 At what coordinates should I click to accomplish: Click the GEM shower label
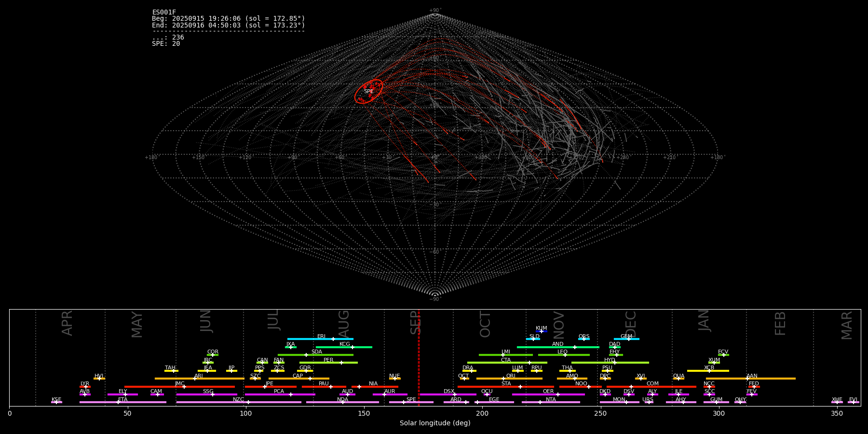tap(626, 337)
